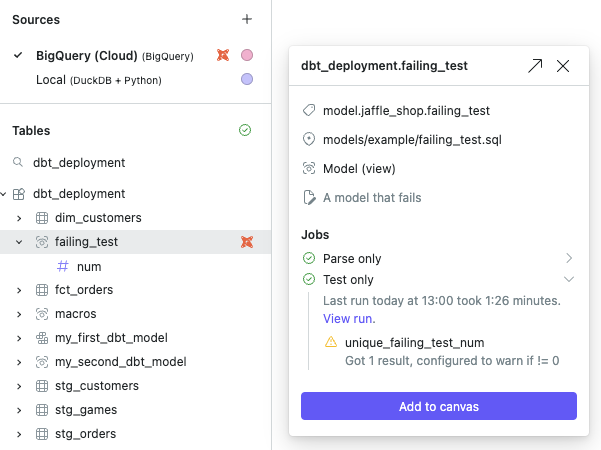
Task: Select my_second_dbt_model in the tree
Action: coord(121,362)
